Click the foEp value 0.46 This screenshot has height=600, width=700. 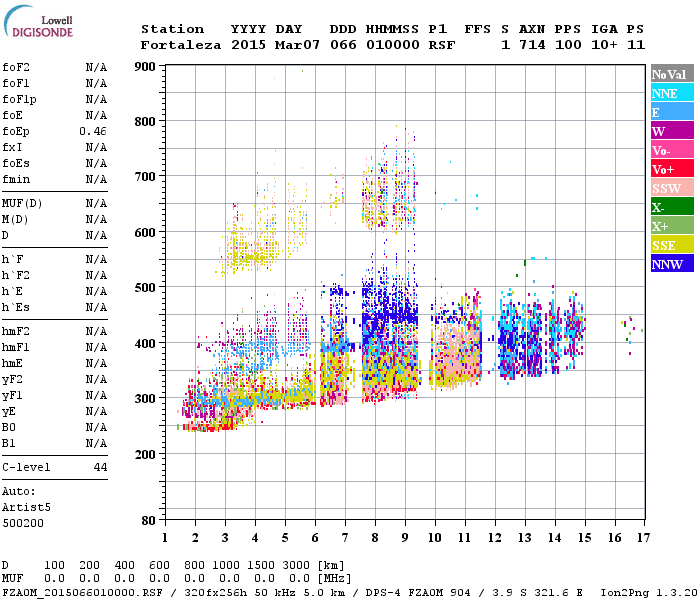click(x=93, y=131)
